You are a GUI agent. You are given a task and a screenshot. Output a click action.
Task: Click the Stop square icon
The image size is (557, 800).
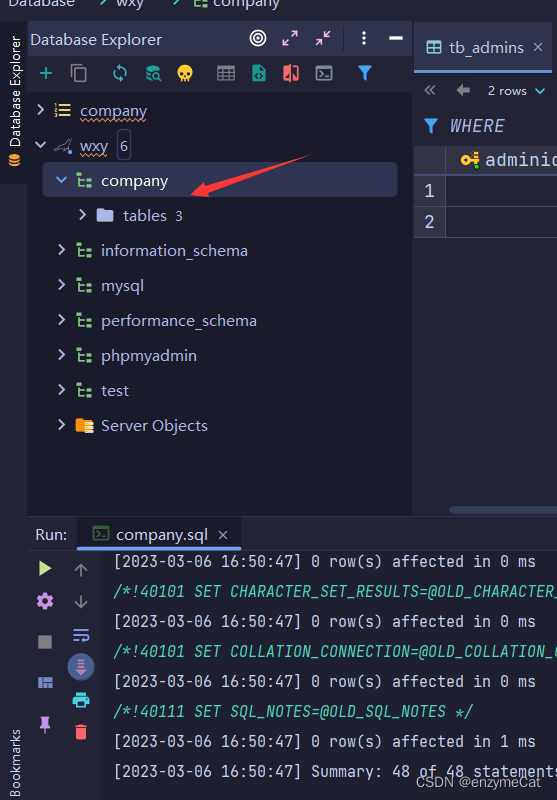coord(45,642)
